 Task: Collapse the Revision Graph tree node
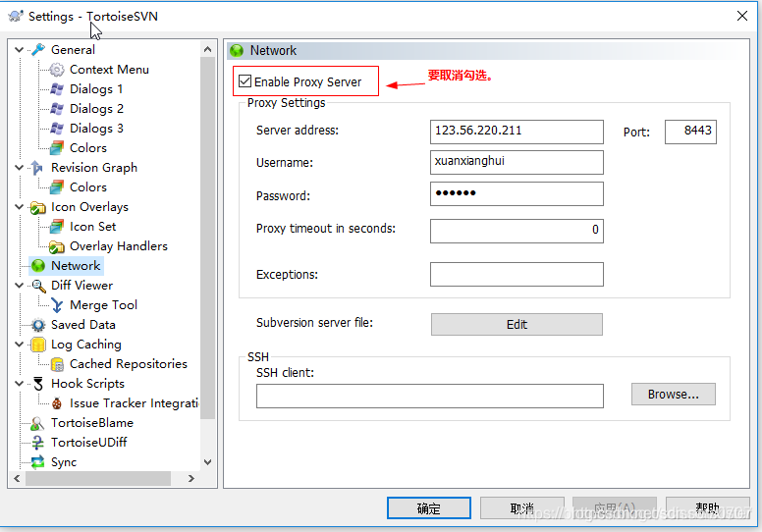coord(20,168)
